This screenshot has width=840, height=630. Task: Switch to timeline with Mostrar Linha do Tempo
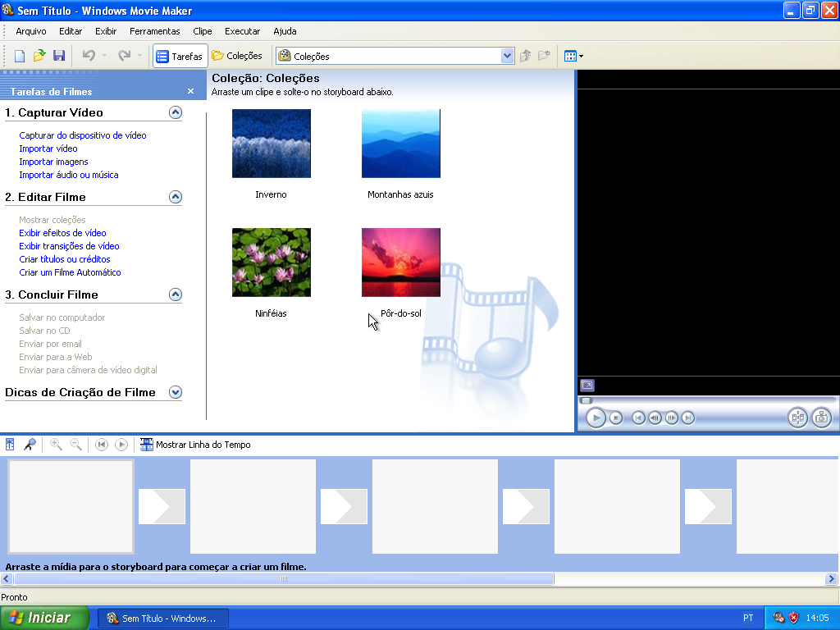tap(195, 445)
